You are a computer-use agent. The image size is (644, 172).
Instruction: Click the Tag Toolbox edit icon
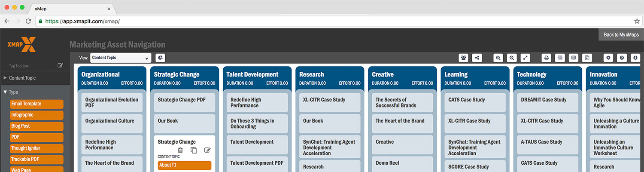61,65
